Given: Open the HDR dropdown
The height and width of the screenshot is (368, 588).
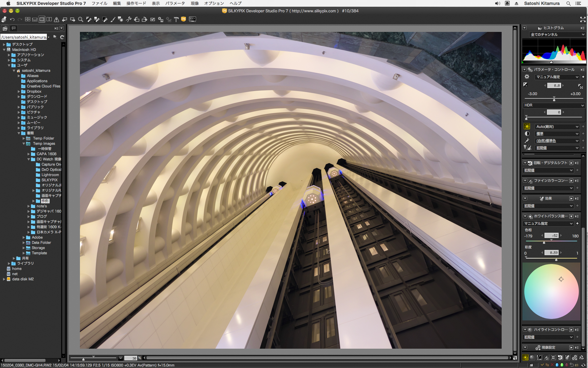Looking at the screenshot, I should click(554, 105).
